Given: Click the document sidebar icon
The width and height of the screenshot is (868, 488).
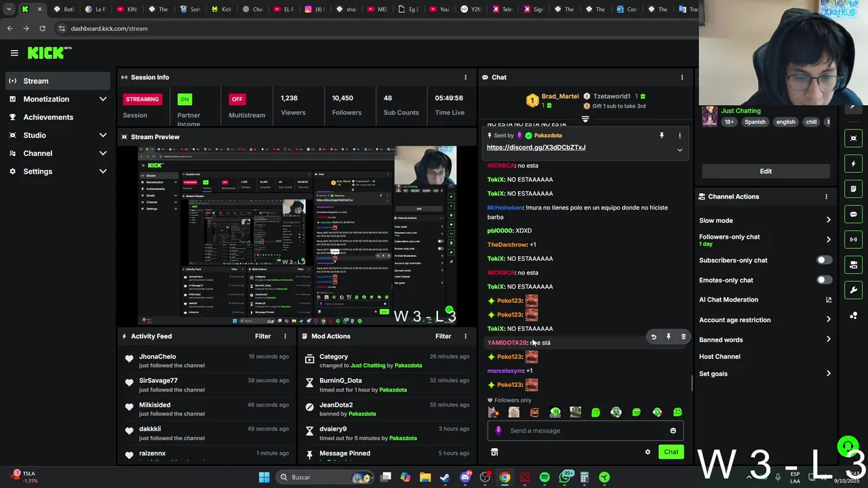Looking at the screenshot, I should (854, 189).
